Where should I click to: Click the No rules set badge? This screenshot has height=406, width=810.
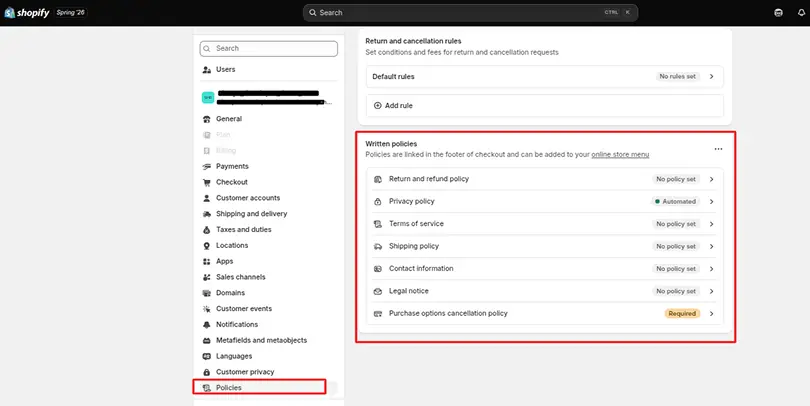coord(677,76)
